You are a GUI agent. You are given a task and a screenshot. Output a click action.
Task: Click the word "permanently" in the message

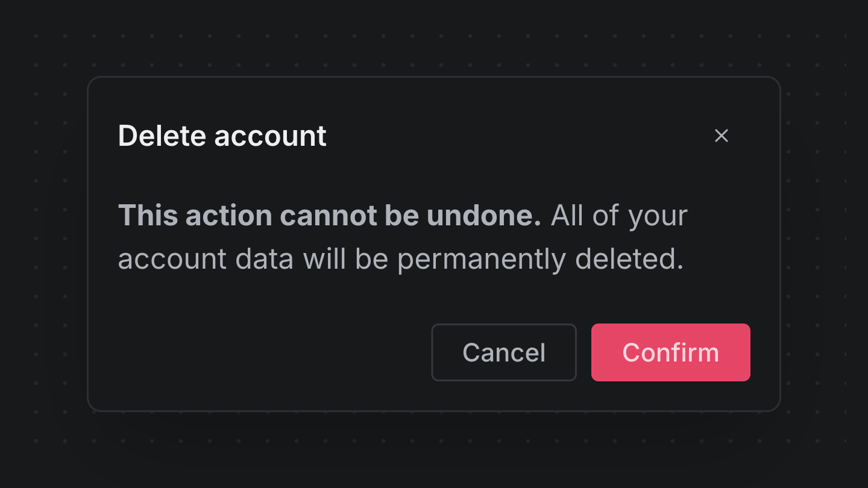tap(481, 259)
